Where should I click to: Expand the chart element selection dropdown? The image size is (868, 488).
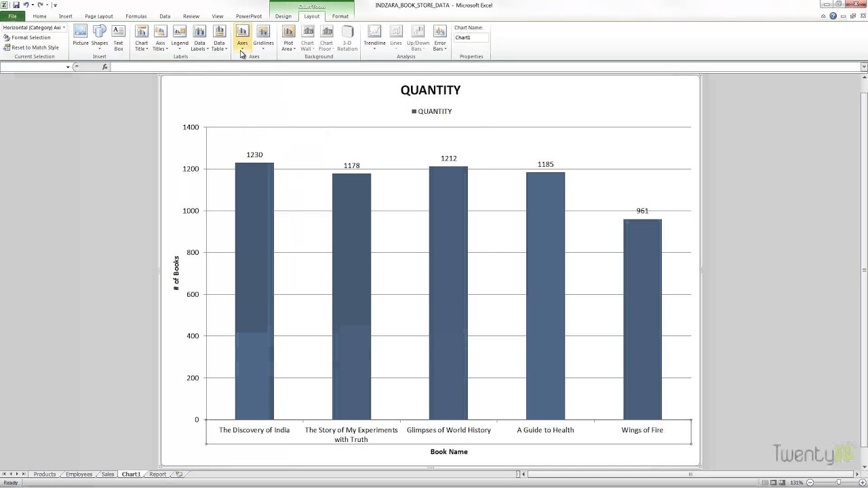pyautogui.click(x=64, y=28)
